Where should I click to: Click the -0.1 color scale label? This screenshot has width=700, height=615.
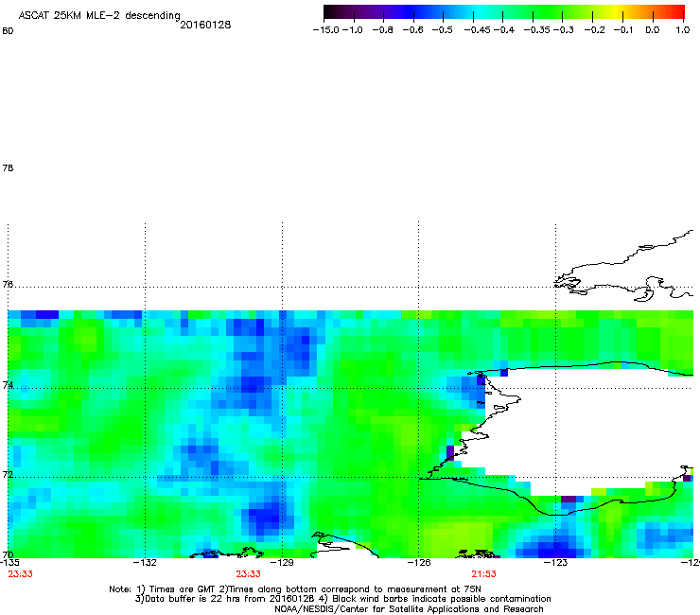coord(623,30)
